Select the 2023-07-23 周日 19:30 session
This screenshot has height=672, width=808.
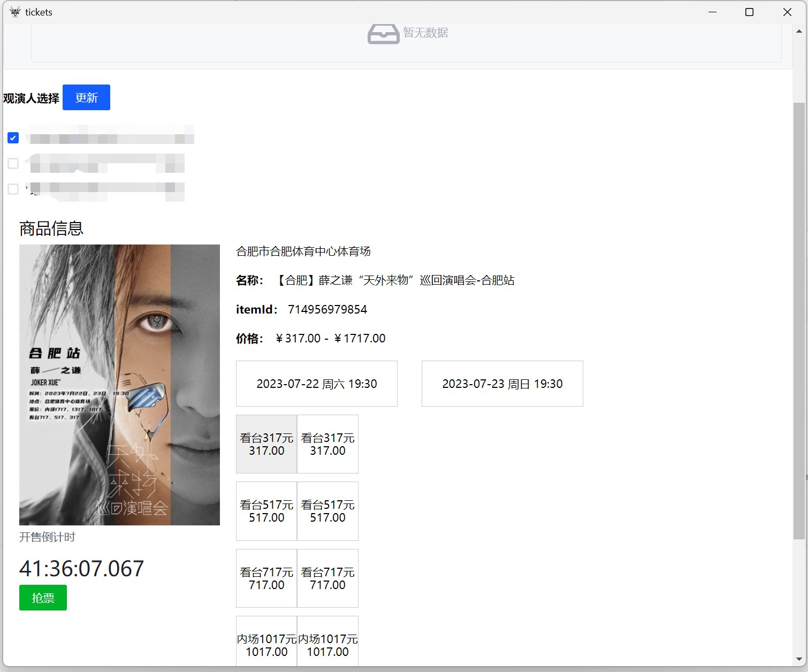[502, 384]
